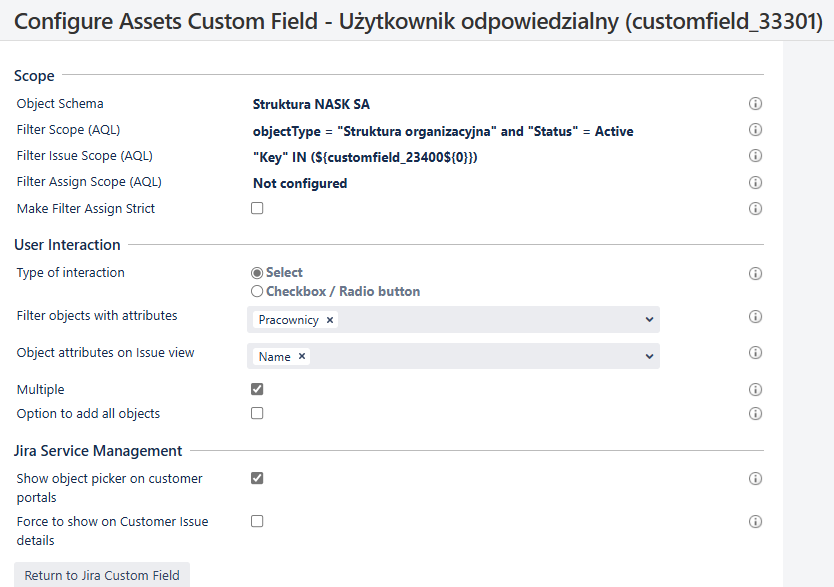This screenshot has height=587, width=834.
Task: Check Force to show on Customer Issue details
Action: [x=257, y=521]
